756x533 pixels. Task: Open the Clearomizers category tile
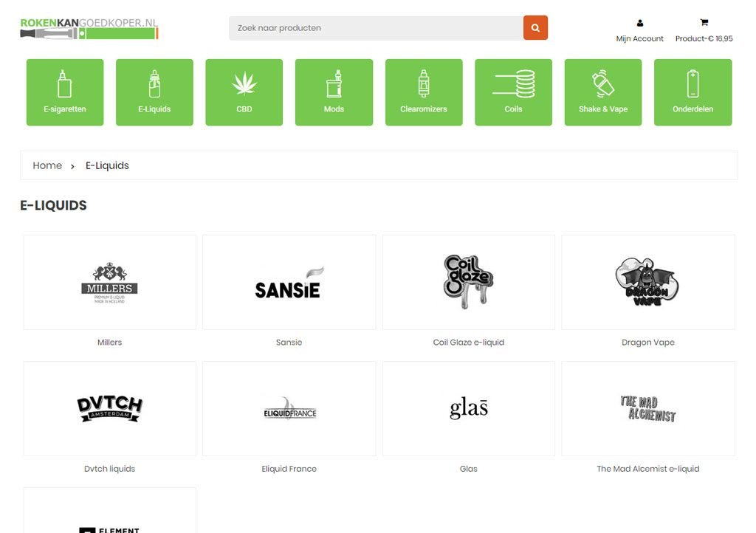click(424, 92)
